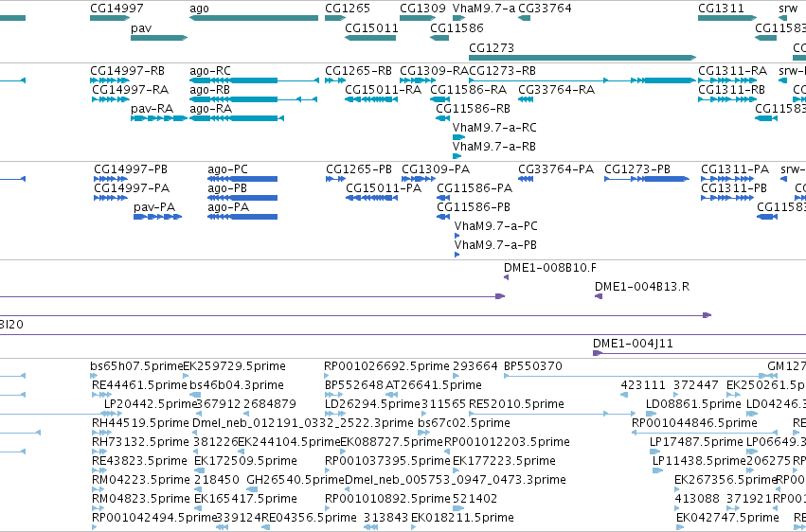Open the CG11586-RB transcript label
The height and width of the screenshot is (532, 806).
coord(473,109)
